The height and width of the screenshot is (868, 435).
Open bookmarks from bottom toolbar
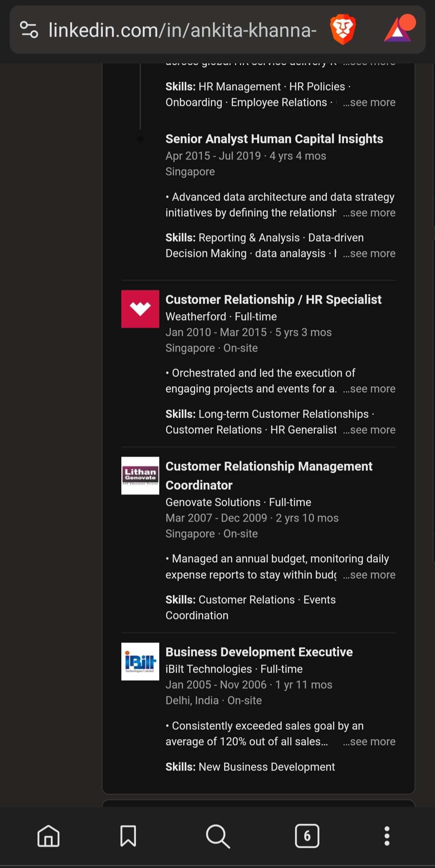128,836
